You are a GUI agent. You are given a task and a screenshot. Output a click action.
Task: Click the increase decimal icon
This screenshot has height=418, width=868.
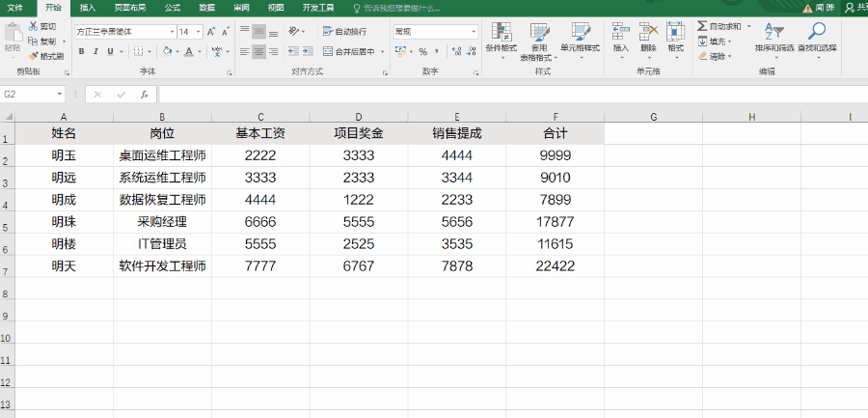pyautogui.click(x=457, y=51)
